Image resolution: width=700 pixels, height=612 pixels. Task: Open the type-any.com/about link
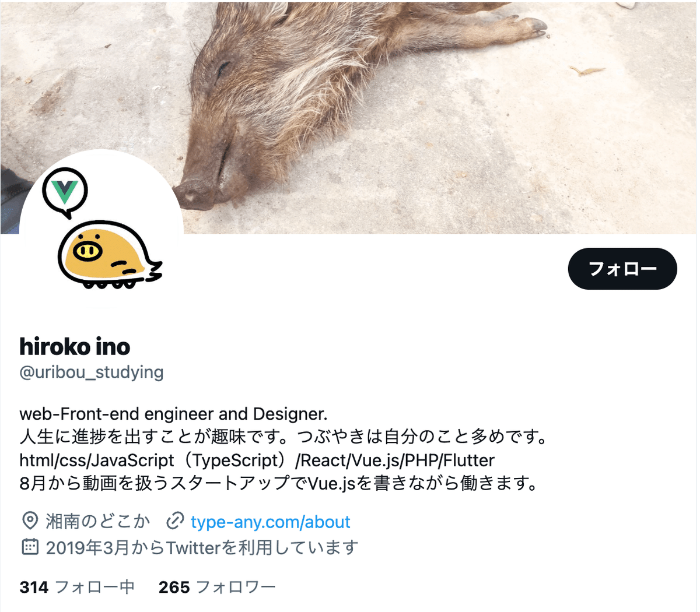pyautogui.click(x=270, y=522)
